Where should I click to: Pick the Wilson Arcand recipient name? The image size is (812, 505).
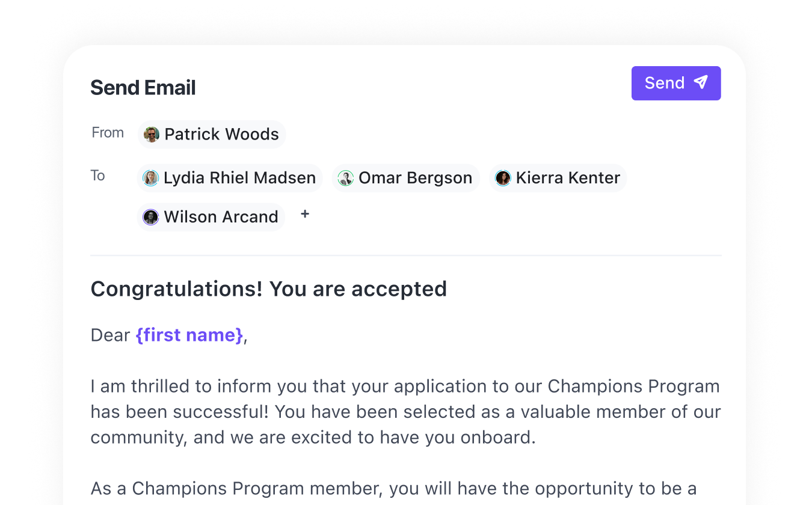point(221,217)
